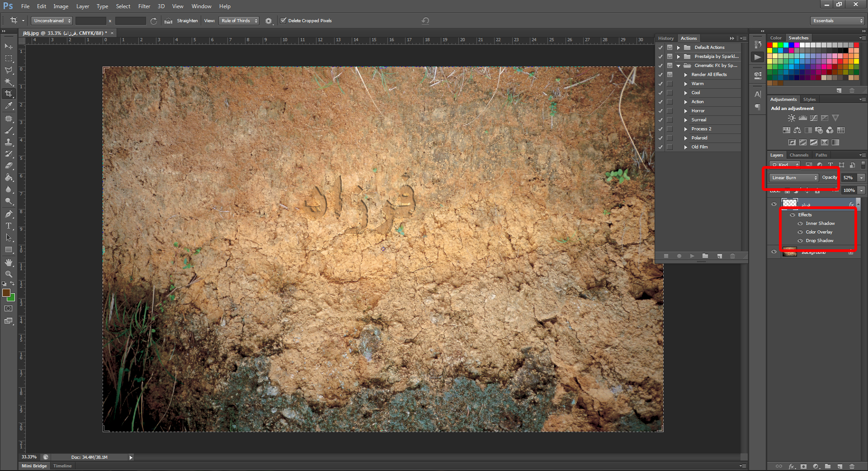Expand the Default Actions set
This screenshot has width=868, height=471.
pyautogui.click(x=678, y=48)
